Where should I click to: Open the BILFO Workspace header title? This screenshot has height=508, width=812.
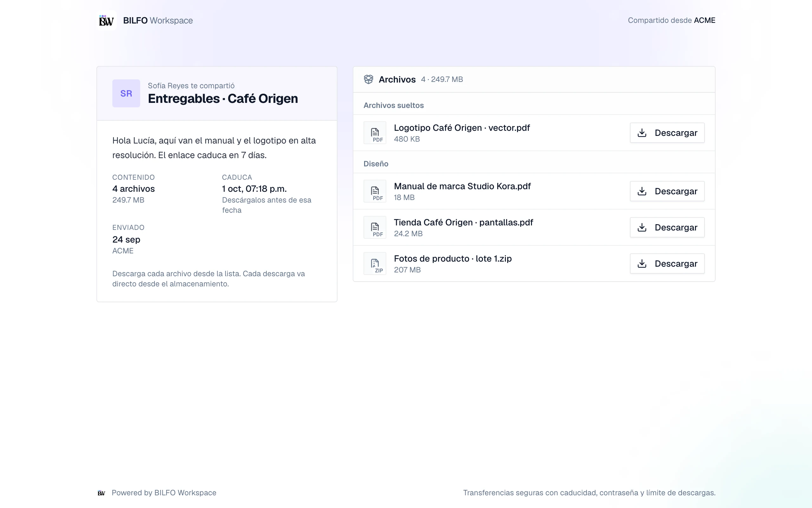click(x=158, y=21)
